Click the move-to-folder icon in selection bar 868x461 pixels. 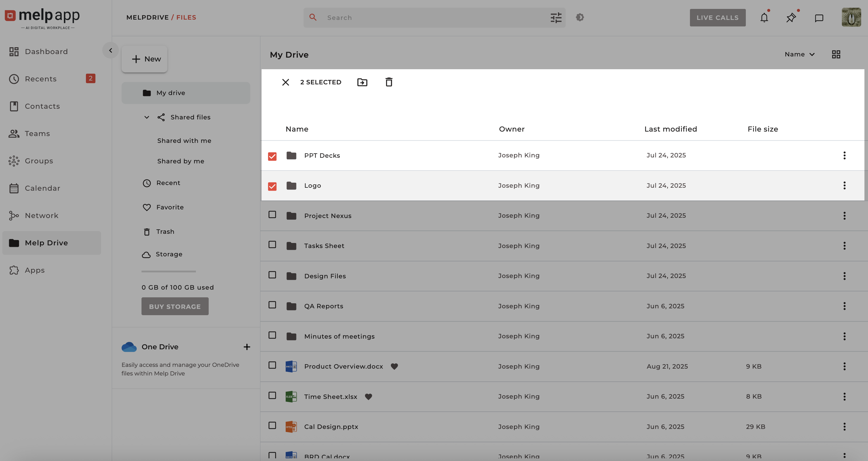point(362,82)
